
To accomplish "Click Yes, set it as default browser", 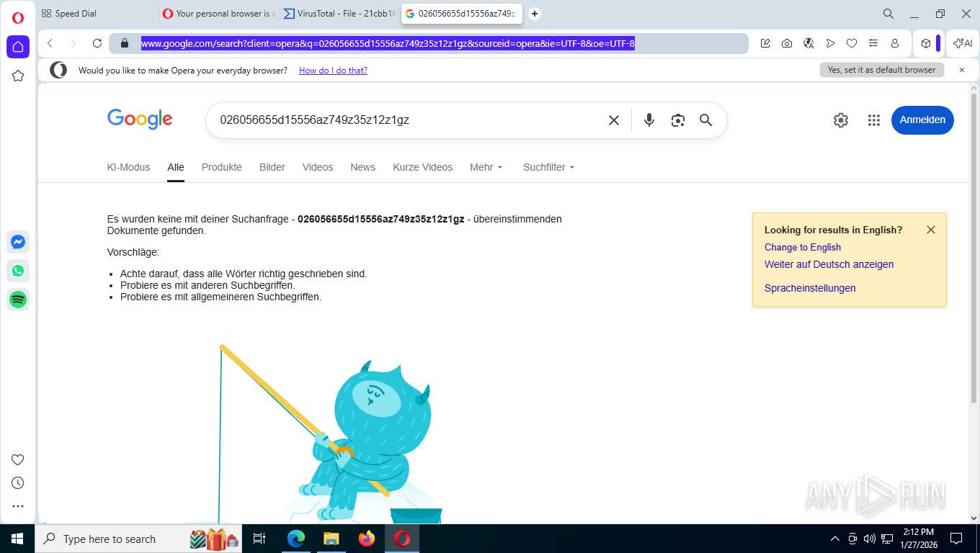I will (x=881, y=70).
